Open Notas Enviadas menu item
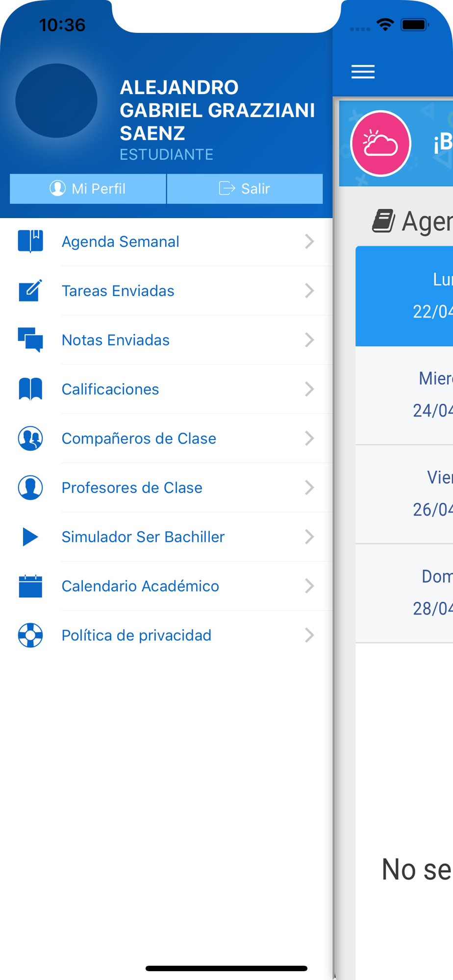Image resolution: width=453 pixels, height=980 pixels. 166,340
